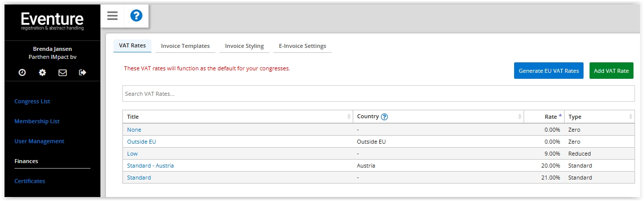Click Country column help icon

pyautogui.click(x=384, y=117)
